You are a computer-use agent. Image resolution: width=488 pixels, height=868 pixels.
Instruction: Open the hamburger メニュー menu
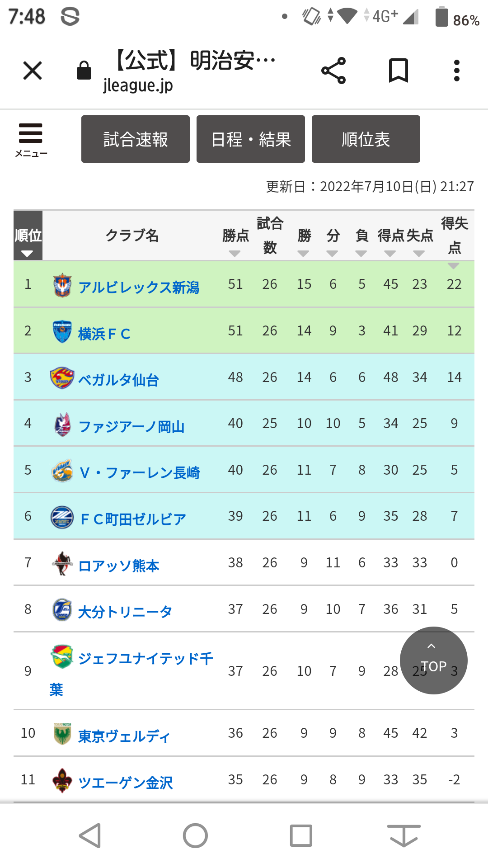(31, 139)
